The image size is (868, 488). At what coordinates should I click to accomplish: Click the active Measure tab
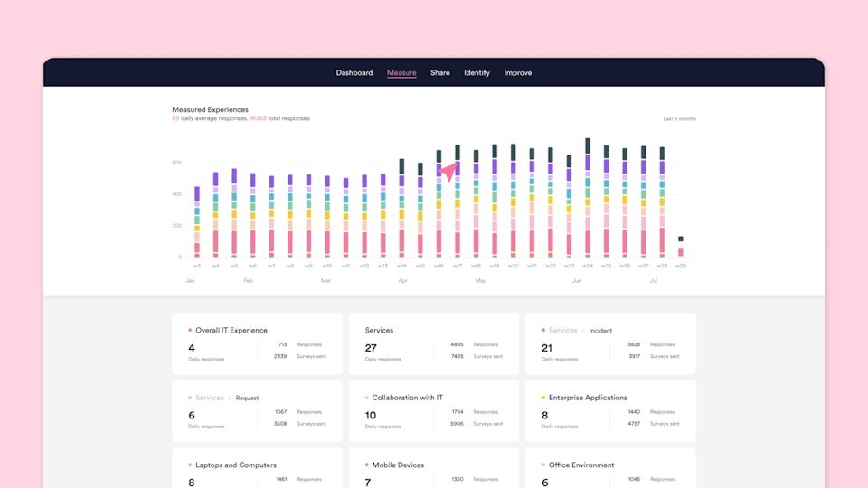pyautogui.click(x=401, y=73)
